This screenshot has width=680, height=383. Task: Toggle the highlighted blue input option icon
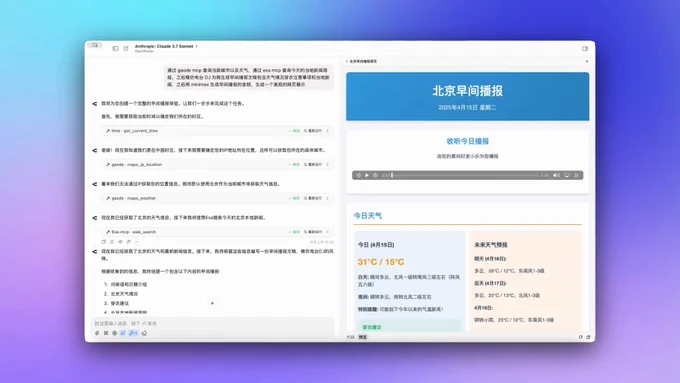pos(123,333)
